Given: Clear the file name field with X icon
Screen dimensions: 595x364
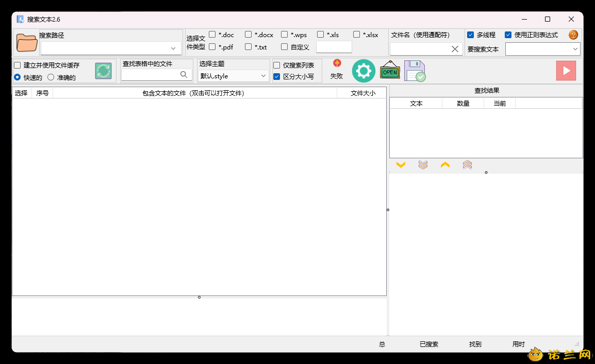Looking at the screenshot, I should tap(455, 49).
